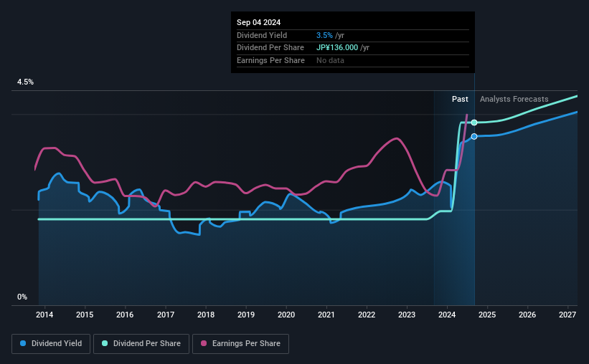The height and width of the screenshot is (364, 589).
Task: Click the 2026 x-axis label
Action: point(527,315)
